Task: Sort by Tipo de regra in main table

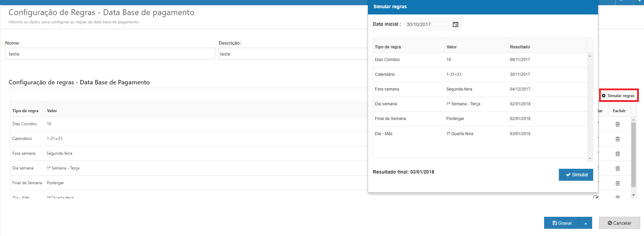Action: click(25, 111)
